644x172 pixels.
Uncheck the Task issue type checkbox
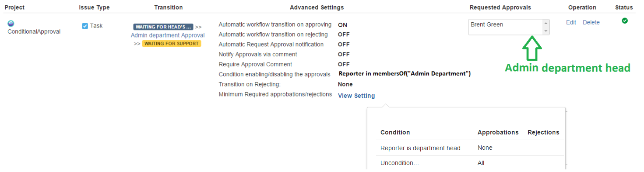pos(85,26)
